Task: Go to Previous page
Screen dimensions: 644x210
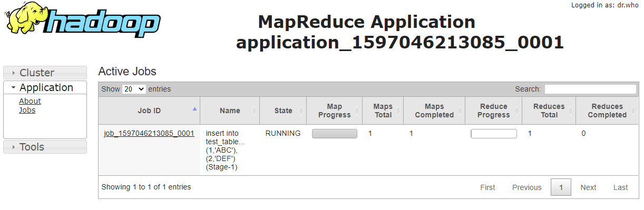Action: (x=527, y=187)
